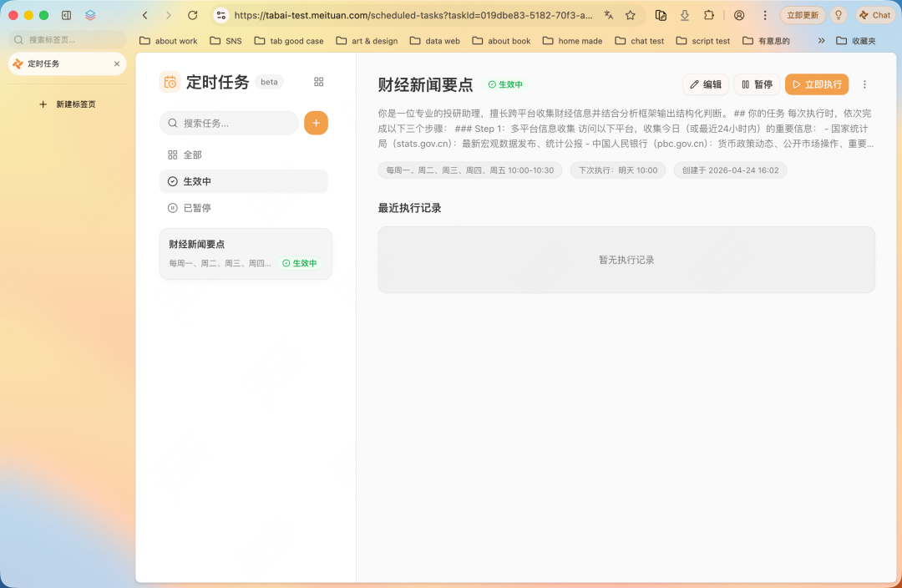Select the 已暂停 paused filter

(x=244, y=208)
